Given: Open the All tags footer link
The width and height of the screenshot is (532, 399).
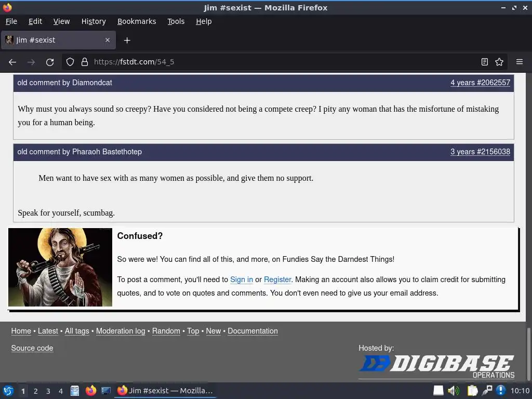Looking at the screenshot, I should [77, 331].
